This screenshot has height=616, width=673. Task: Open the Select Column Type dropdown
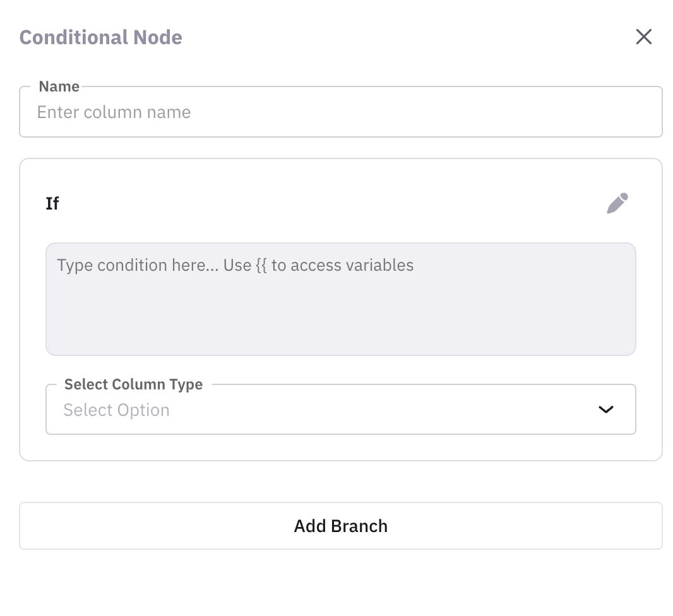tap(341, 410)
